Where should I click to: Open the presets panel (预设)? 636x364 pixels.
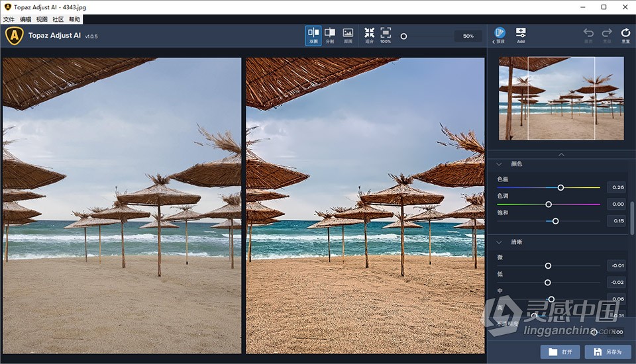coord(500,36)
